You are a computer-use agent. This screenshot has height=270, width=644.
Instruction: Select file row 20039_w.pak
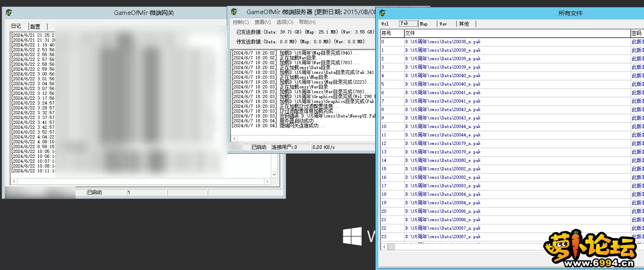512,67
